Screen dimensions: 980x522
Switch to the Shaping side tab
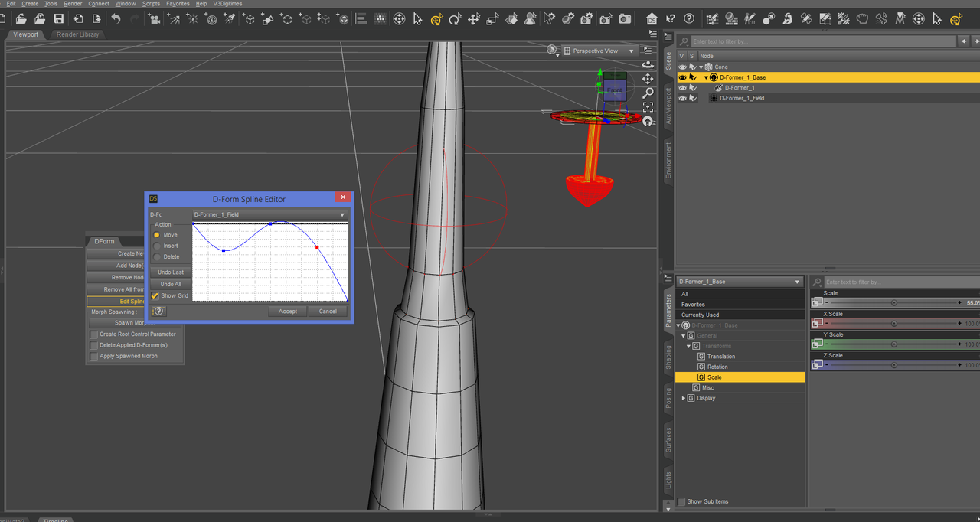pyautogui.click(x=668, y=357)
